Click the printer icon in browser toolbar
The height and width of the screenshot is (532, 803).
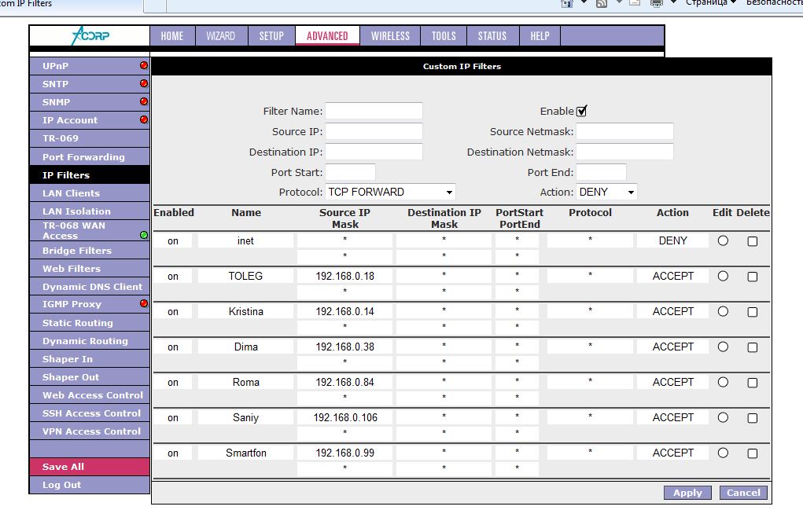(656, 3)
